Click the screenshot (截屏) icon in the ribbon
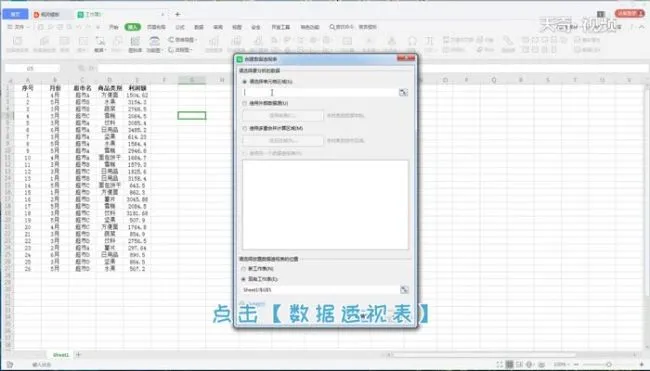The height and width of the screenshot is (371, 650). coord(100,44)
